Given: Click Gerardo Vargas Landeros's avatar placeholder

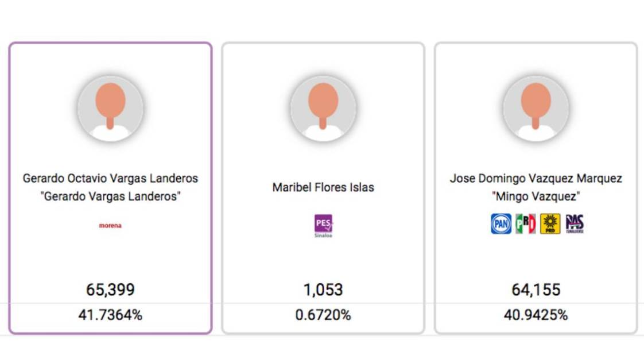Looking at the screenshot, I should coord(110,108).
